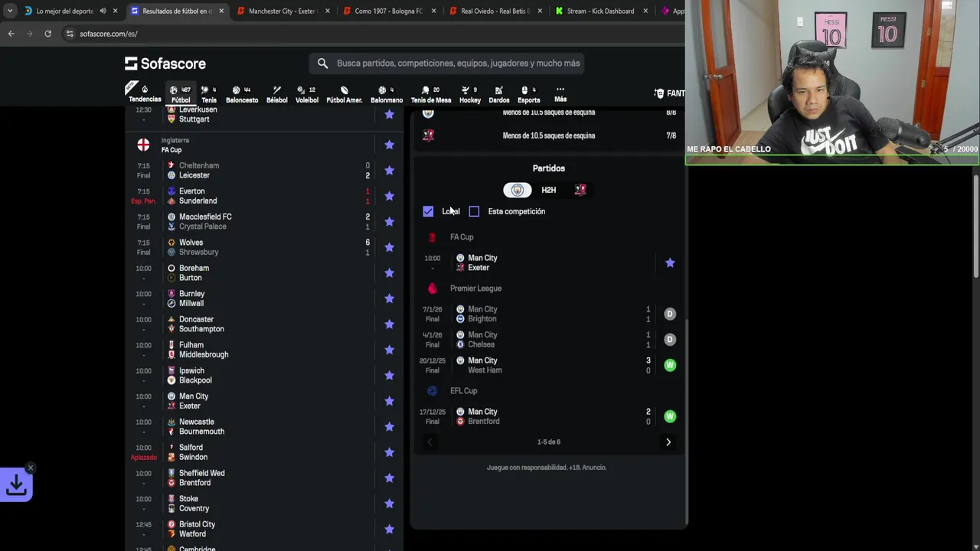Switch to Como 1907 - Bologna FC tab
Screen dimensions: 980x551
[x=388, y=11]
